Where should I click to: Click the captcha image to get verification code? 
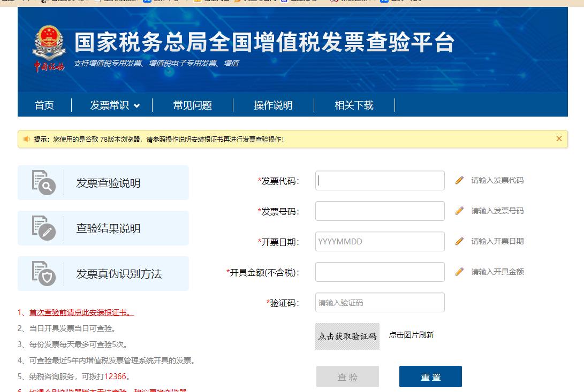(347, 335)
